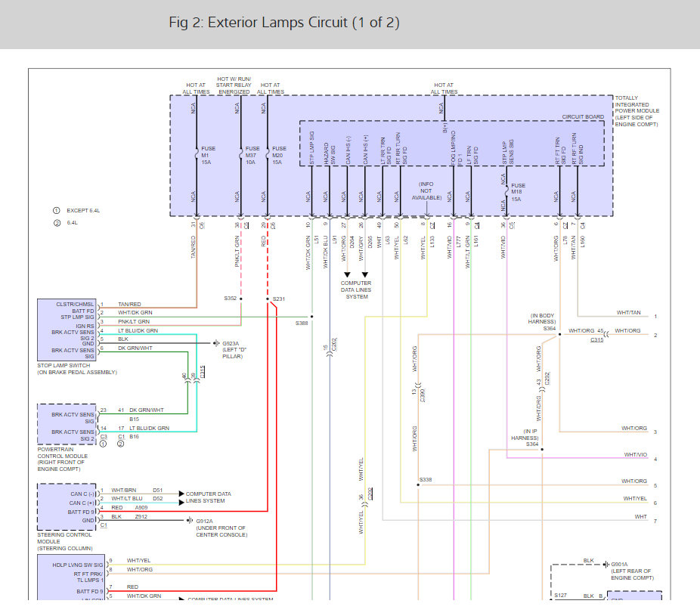Image resolution: width=700 pixels, height=613 pixels.
Task: Click the 'HOT W/ RUN/ START RELAY ENERGIZED' label
Action: tap(234, 85)
